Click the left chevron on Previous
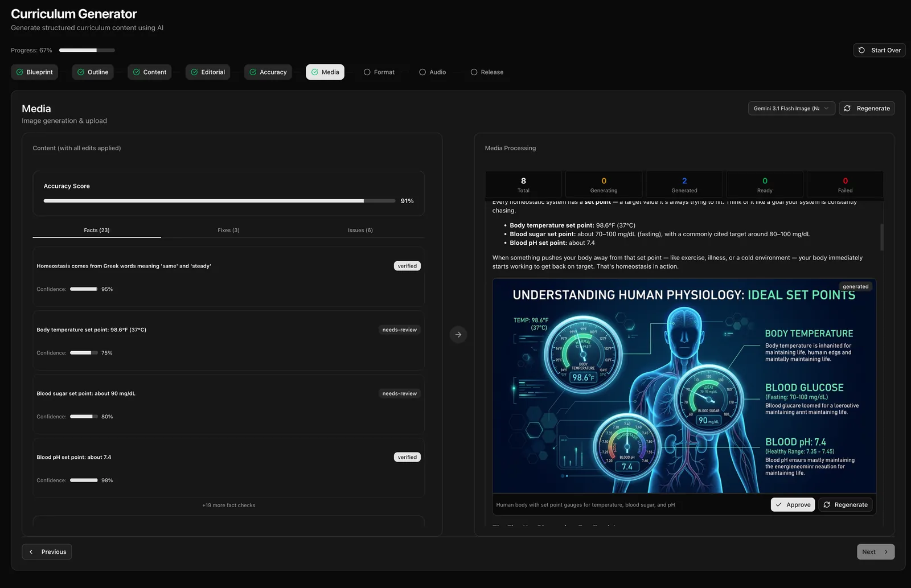This screenshot has width=911, height=588. (31, 552)
